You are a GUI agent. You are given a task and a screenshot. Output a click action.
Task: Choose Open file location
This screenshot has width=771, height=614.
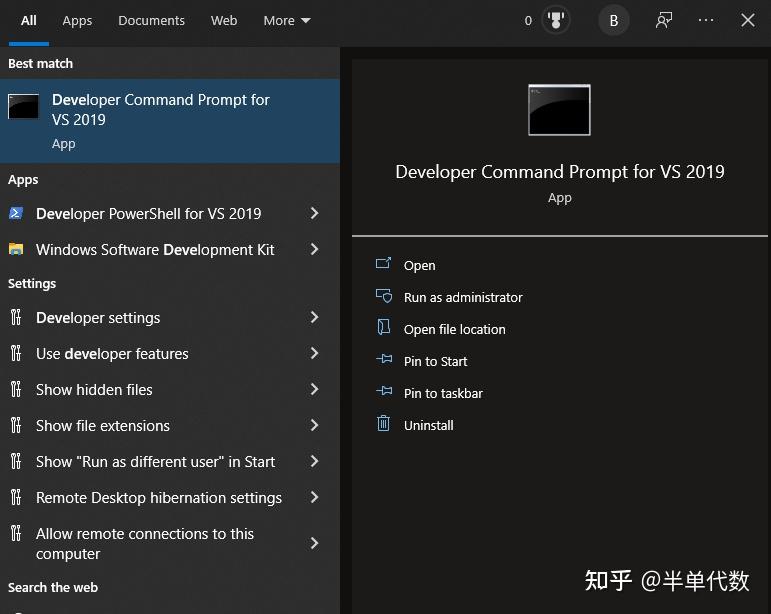coord(454,329)
